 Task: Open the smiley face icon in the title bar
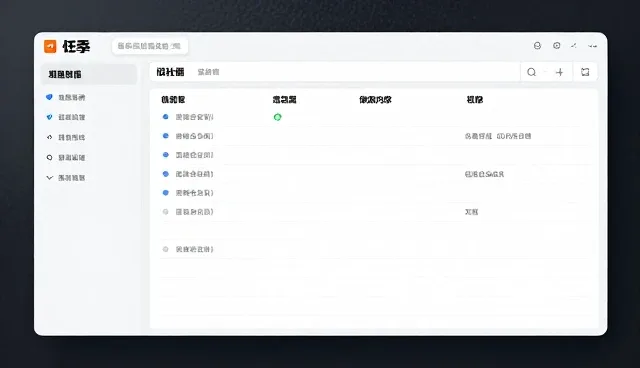[537, 46]
